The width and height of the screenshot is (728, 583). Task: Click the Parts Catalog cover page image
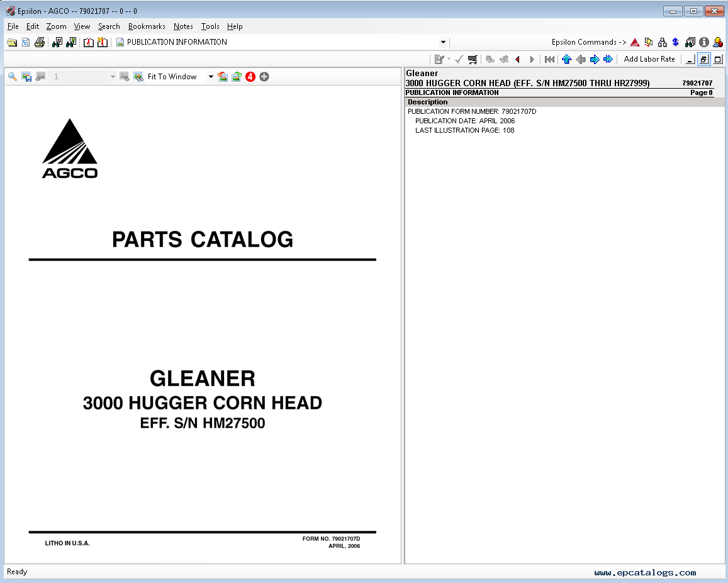[x=203, y=324]
